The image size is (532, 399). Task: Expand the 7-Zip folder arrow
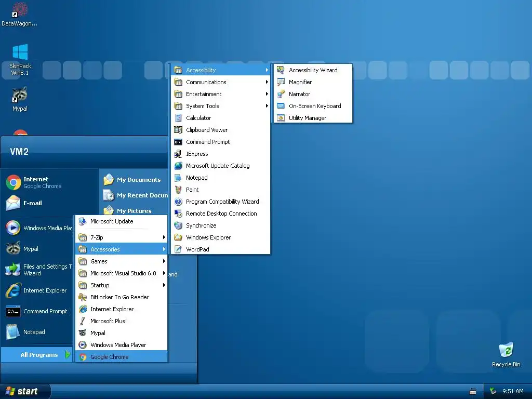pos(164,237)
